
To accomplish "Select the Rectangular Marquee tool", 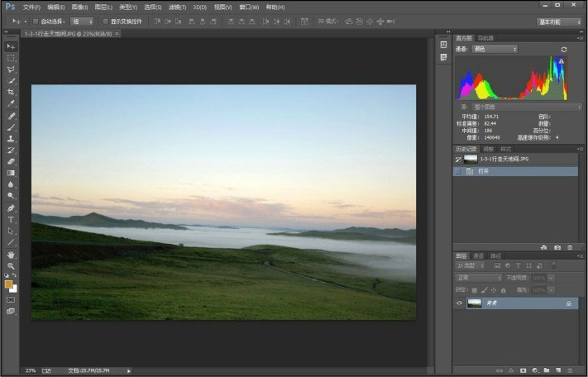I will 11,58.
